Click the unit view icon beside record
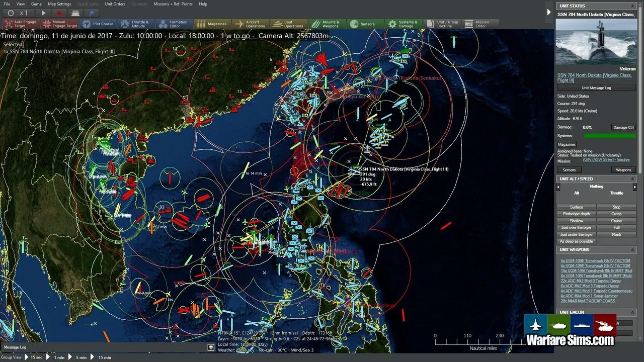 tap(75, 13)
